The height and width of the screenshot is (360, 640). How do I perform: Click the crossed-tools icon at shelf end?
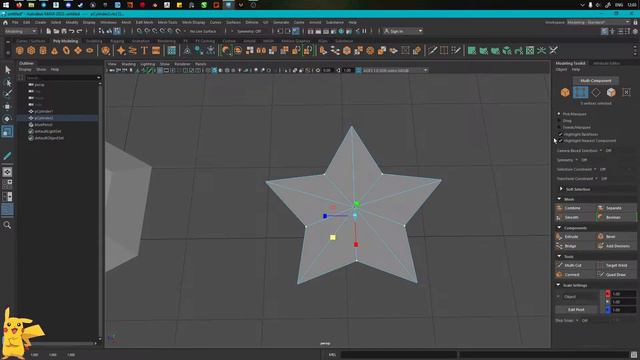click(x=553, y=51)
